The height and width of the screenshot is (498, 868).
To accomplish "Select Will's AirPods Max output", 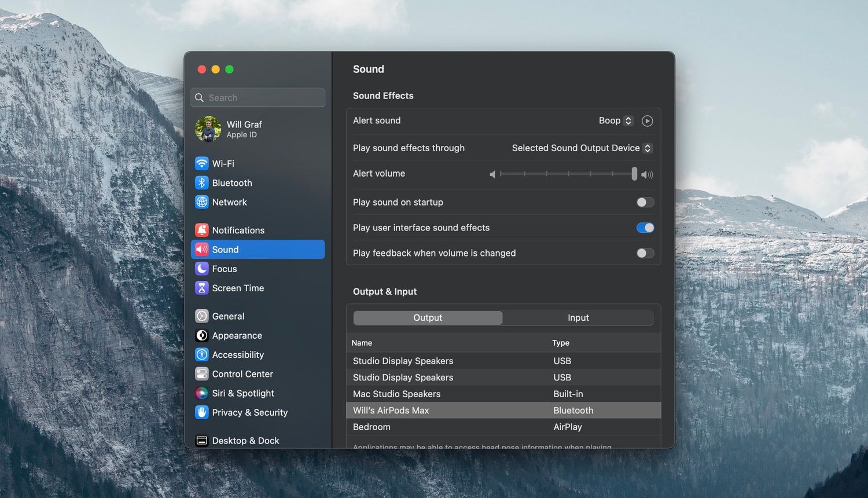I will (503, 410).
